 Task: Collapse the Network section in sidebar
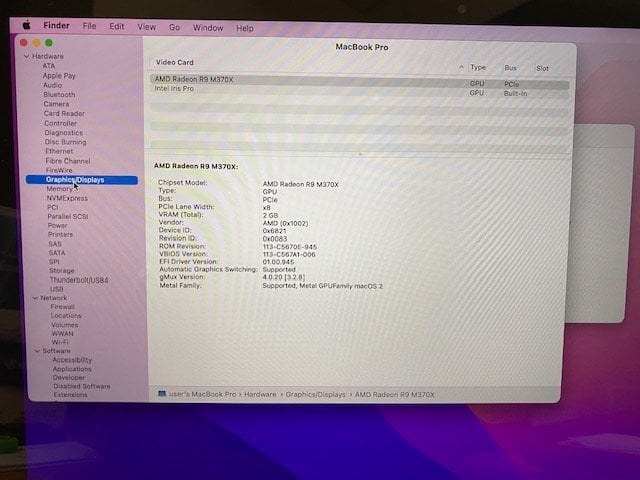[36, 298]
